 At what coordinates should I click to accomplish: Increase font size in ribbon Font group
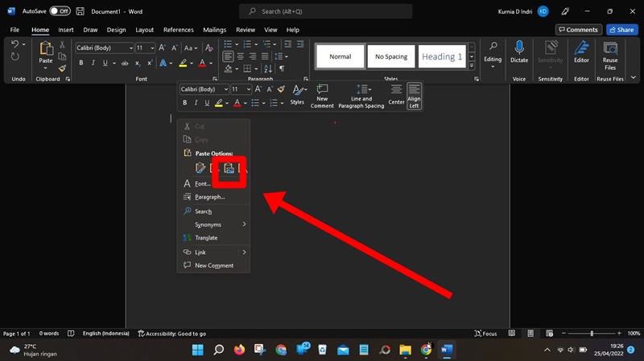[163, 48]
